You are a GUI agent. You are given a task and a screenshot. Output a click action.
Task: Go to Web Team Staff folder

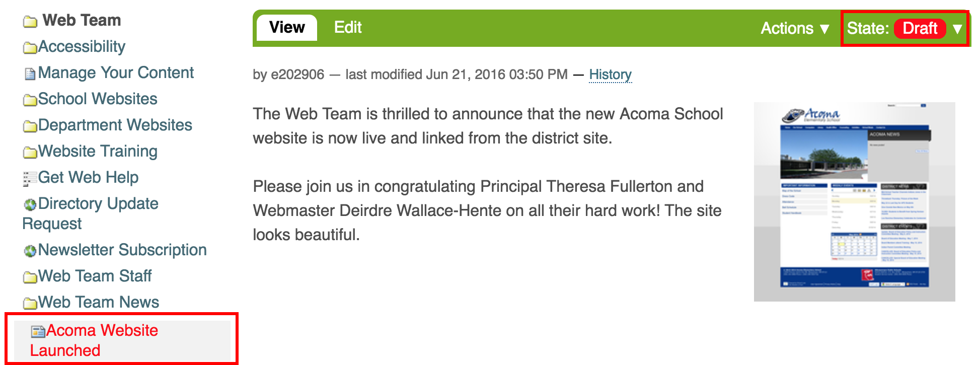pos(95,276)
